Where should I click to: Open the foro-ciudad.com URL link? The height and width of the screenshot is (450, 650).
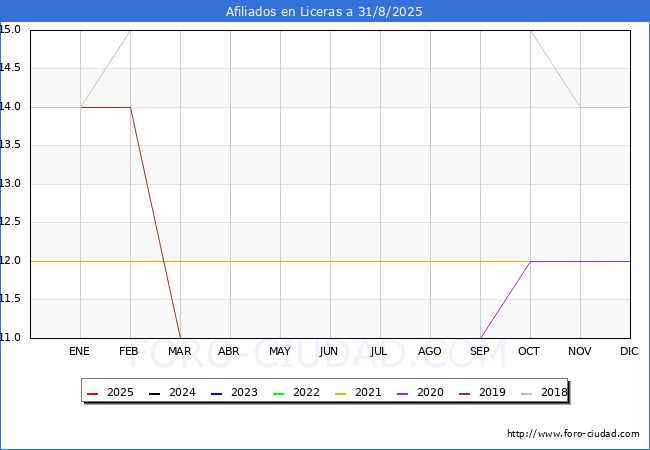(573, 434)
